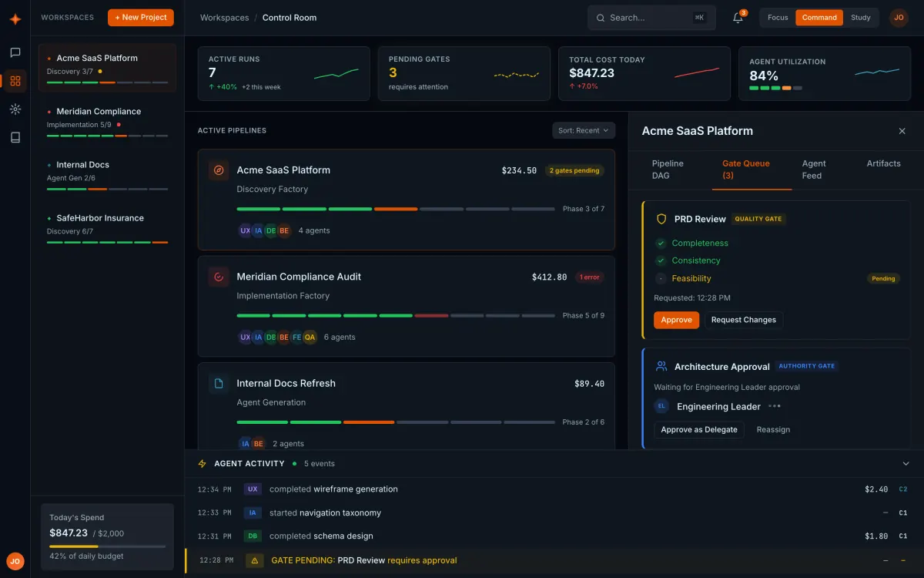
Task: Switch to the Pipeline DAG tab
Action: (668, 170)
